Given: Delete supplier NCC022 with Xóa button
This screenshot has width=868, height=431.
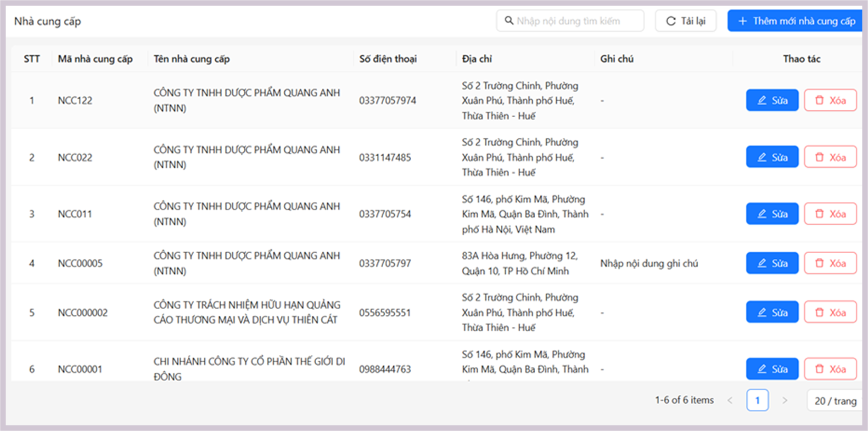Looking at the screenshot, I should point(830,157).
